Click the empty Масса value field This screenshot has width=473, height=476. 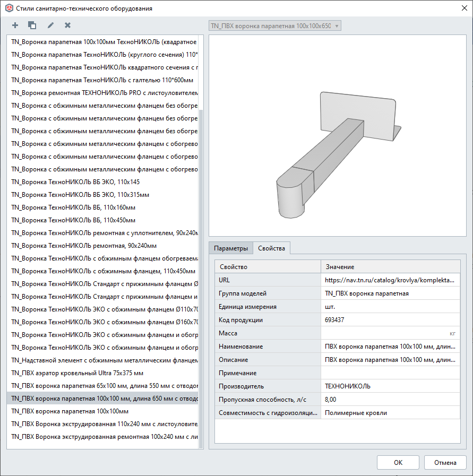point(390,333)
